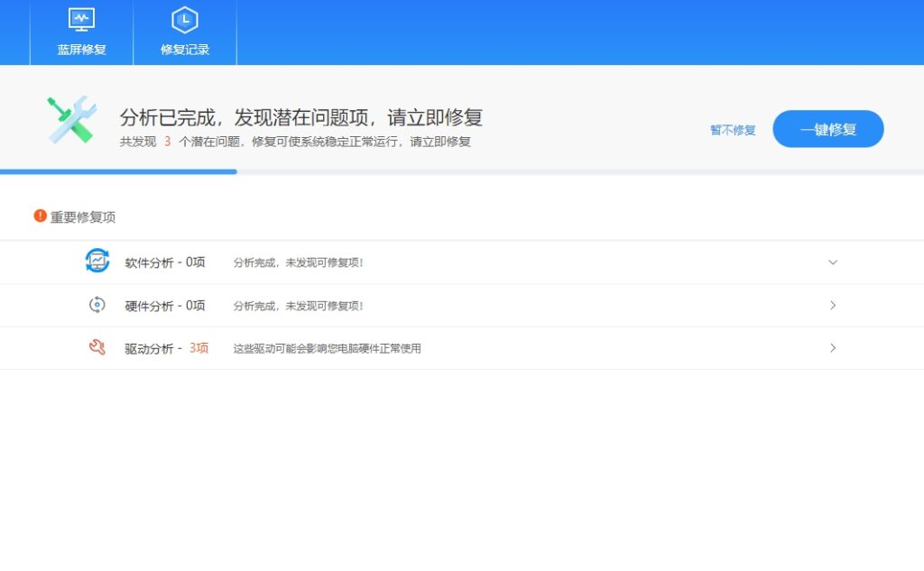Viewport: 924px width, 571px height.
Task: Click the wrench and screwdriver icon
Action: (x=72, y=120)
